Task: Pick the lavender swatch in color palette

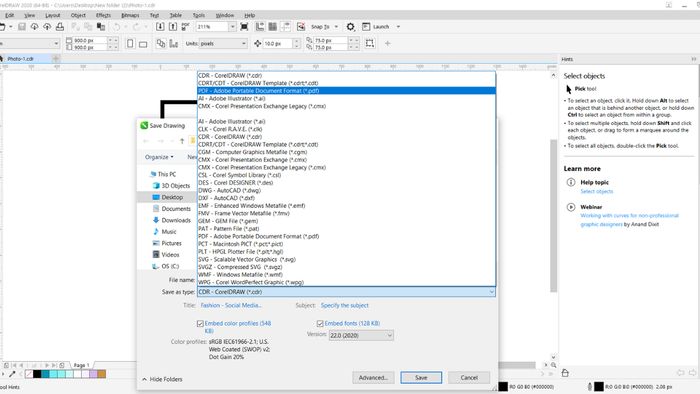Action: tap(94, 374)
